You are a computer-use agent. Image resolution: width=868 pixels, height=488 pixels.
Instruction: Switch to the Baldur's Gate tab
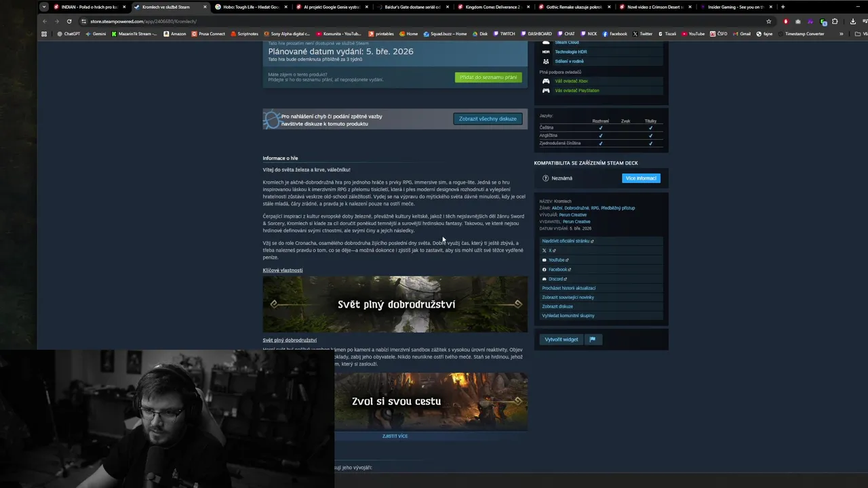tap(412, 7)
